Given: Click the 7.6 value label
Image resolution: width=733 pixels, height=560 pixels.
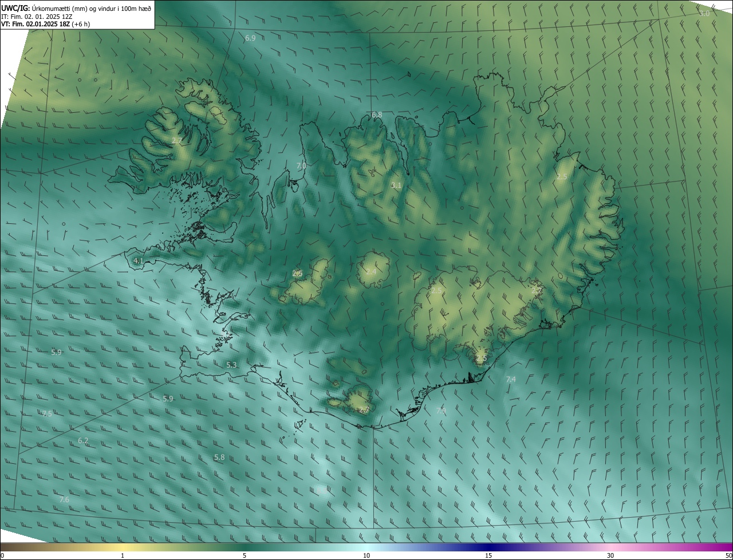Looking at the screenshot, I should pos(64,500).
